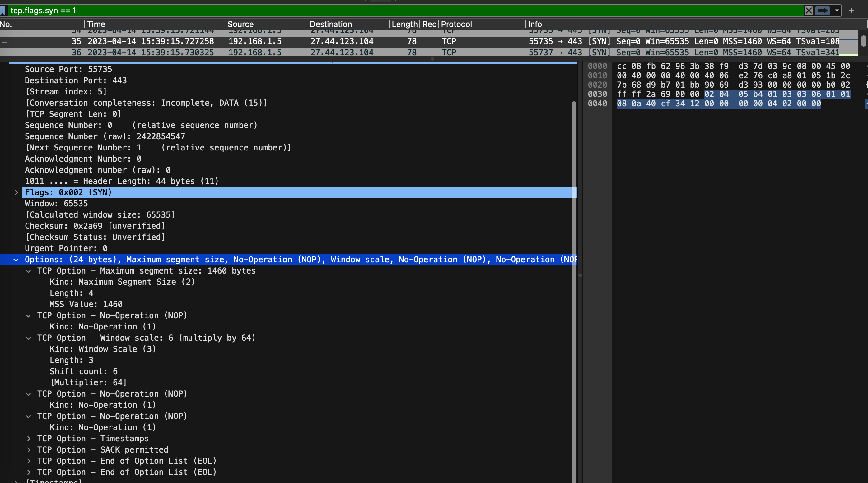Click the packet details vertical scrollbar
868x483 pixels.
point(574,292)
